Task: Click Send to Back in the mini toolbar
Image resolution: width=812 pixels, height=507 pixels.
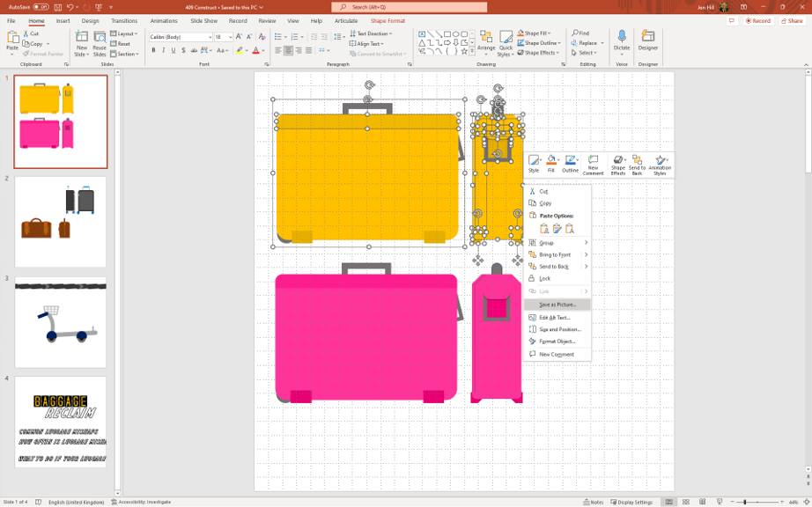Action: pos(637,165)
